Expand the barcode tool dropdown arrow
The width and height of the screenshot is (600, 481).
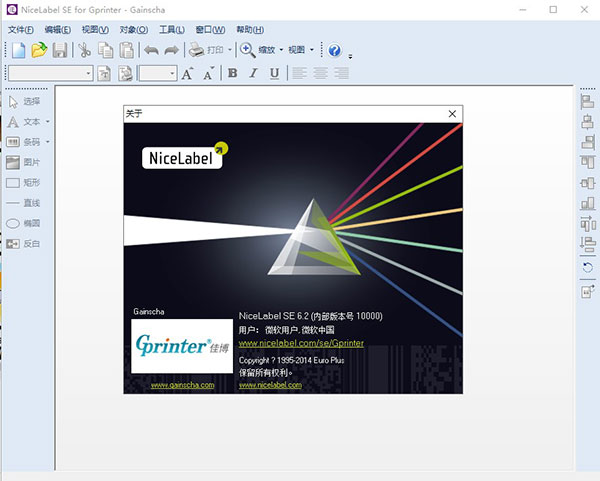click(48, 142)
